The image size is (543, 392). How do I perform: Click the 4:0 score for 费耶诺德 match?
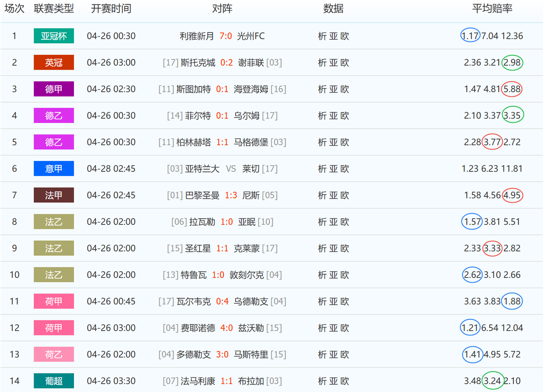coord(226,328)
